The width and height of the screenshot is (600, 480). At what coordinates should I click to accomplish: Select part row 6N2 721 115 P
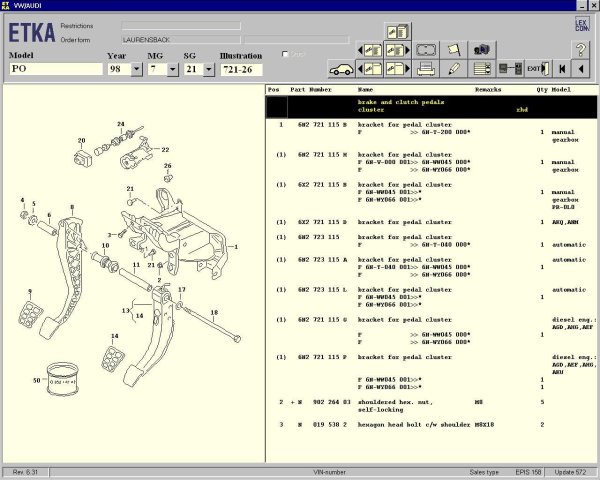(x=431, y=372)
